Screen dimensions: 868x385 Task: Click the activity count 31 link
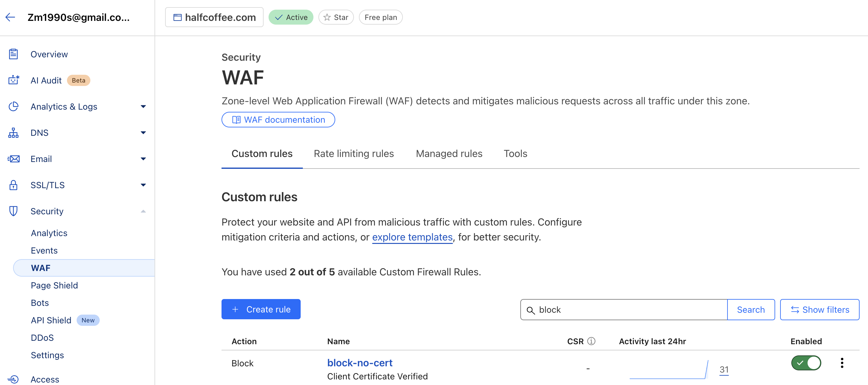pyautogui.click(x=724, y=369)
